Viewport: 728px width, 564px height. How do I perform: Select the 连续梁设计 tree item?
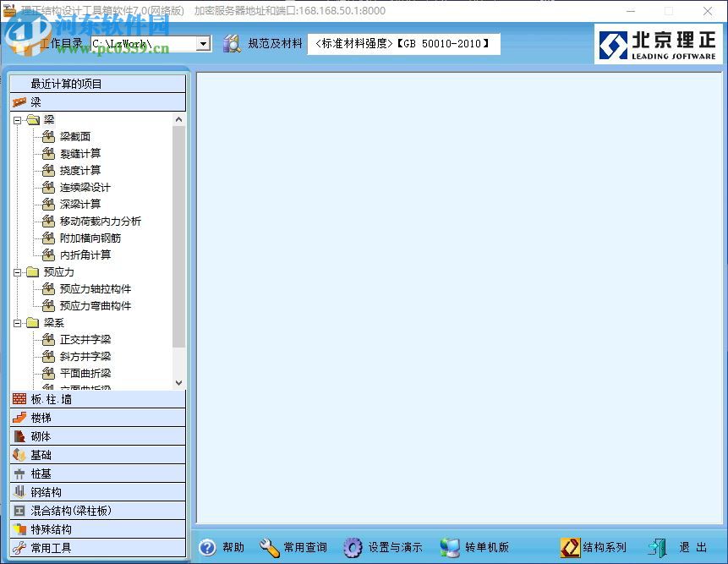click(84, 187)
